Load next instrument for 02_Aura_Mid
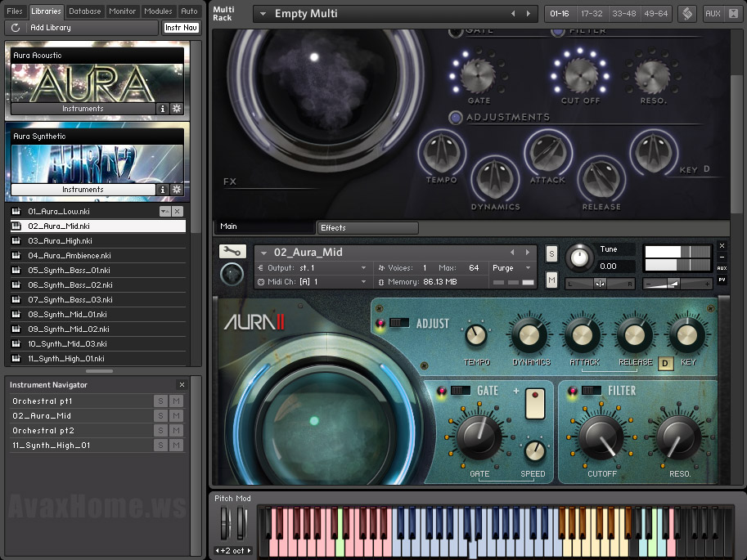The image size is (747, 560). [528, 252]
